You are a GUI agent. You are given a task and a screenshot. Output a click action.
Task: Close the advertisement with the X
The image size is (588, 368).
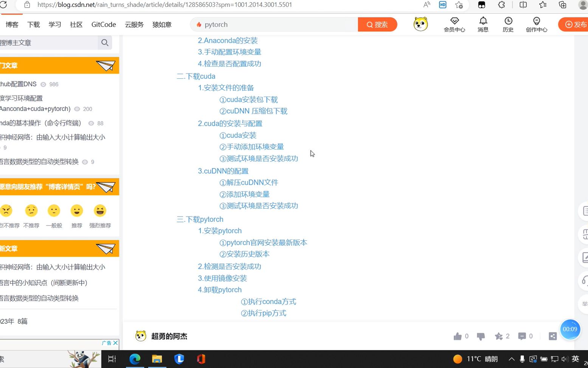pyautogui.click(x=115, y=343)
